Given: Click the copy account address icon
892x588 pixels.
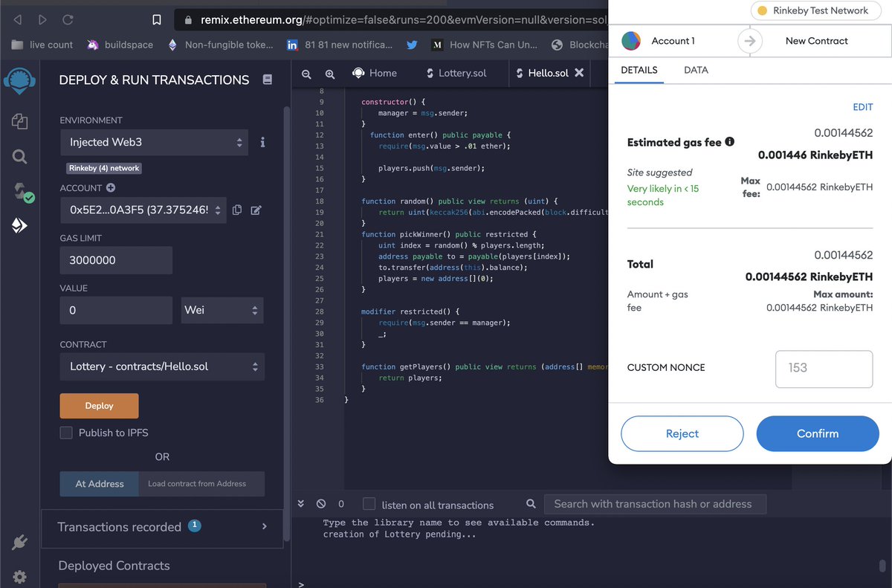Looking at the screenshot, I should (x=236, y=210).
